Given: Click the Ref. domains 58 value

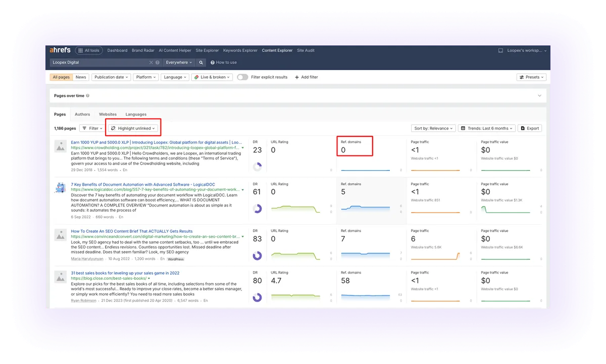Looking at the screenshot, I should pos(345,281).
